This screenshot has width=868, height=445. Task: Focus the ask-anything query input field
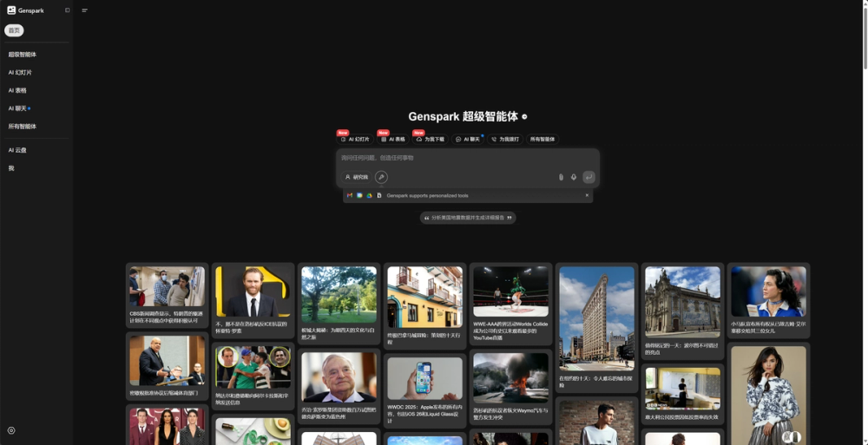click(468, 158)
